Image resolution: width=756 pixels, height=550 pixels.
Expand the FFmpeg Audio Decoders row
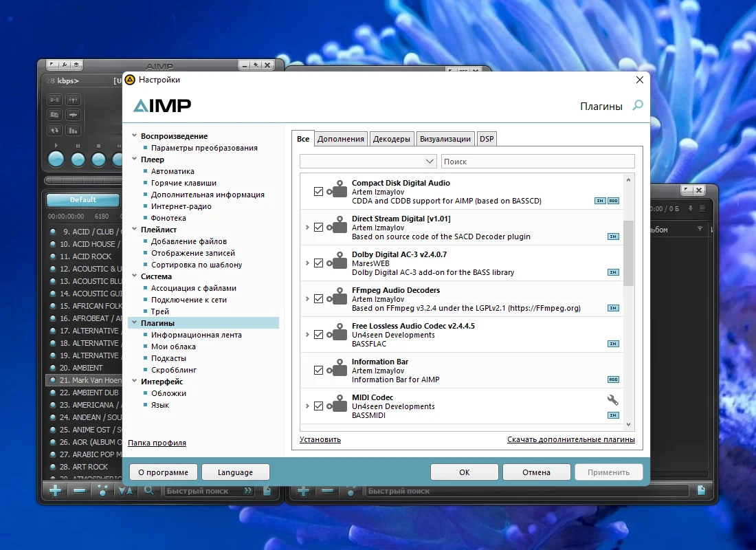[307, 298]
